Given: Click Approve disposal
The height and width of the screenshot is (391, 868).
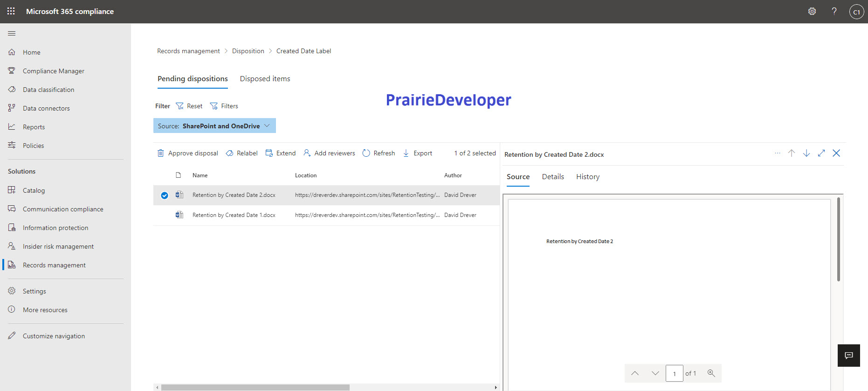Looking at the screenshot, I should point(187,153).
